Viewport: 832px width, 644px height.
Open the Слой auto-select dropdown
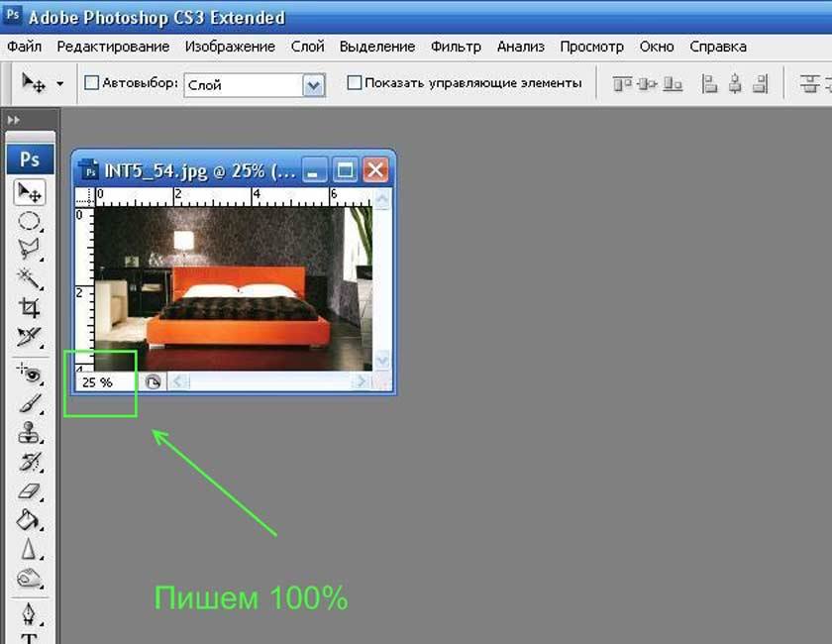point(314,85)
